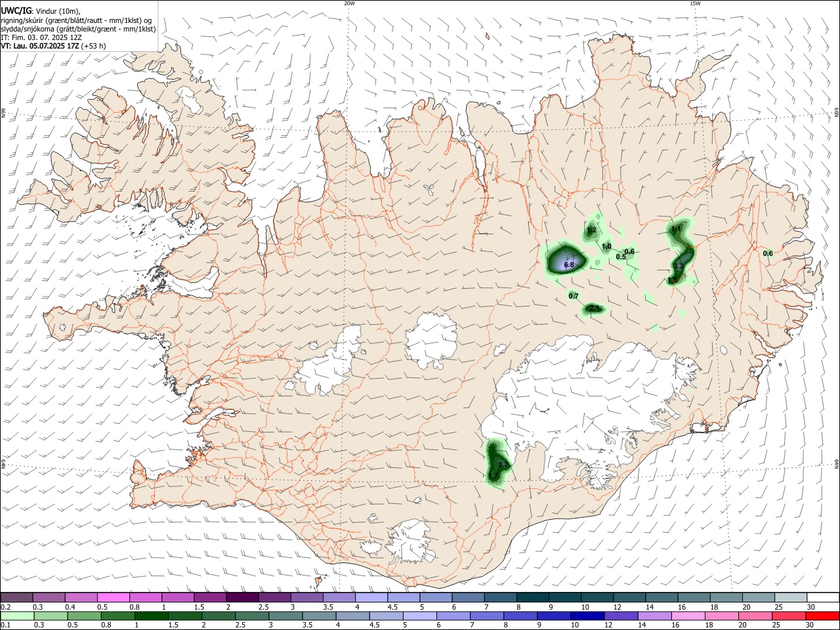Click the 6.8 precipitation maximum label
Screen dimensions: 840x630
[x=569, y=265]
